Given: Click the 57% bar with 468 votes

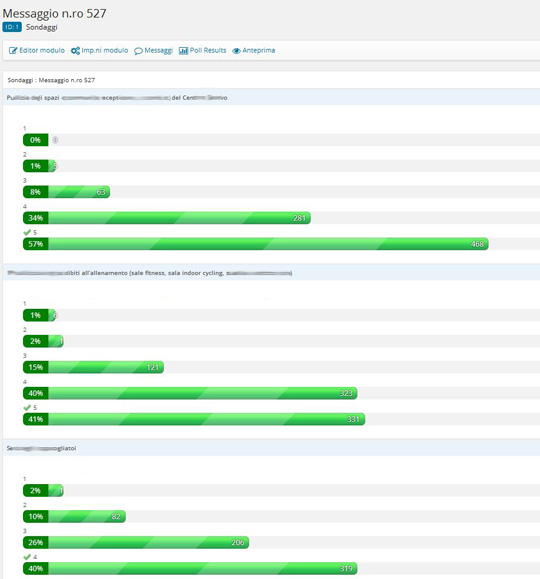Looking at the screenshot, I should coord(256,244).
